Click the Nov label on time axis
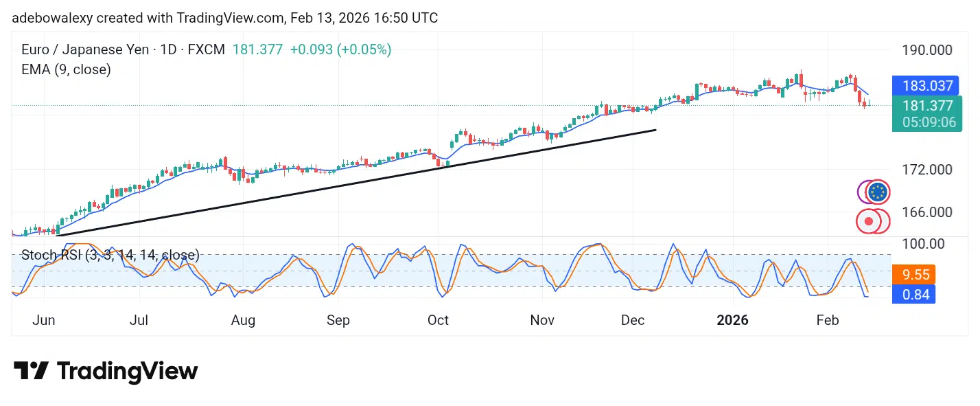Screen dimensions: 980x406 point(542,321)
